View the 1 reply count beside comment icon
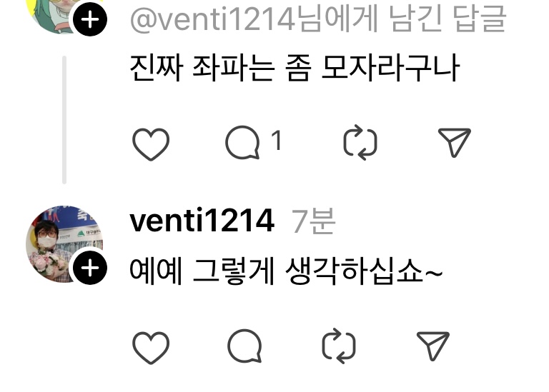Screen dimensions: 549x392 pos(277,140)
